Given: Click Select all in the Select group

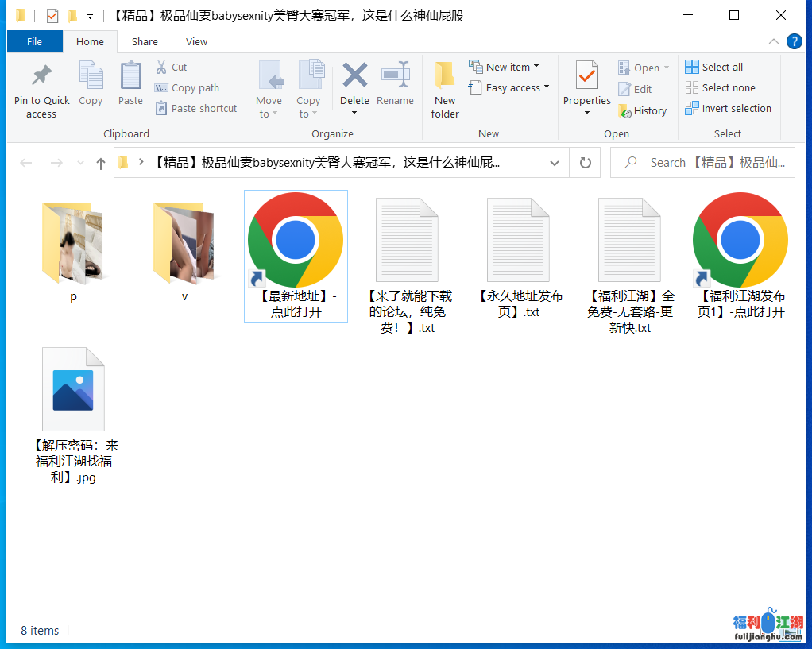Looking at the screenshot, I should (x=713, y=68).
